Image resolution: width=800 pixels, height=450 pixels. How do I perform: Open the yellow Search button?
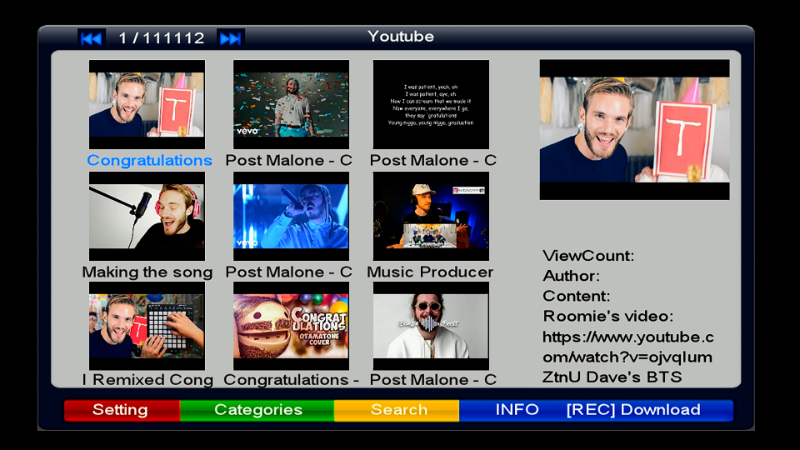coord(397,410)
